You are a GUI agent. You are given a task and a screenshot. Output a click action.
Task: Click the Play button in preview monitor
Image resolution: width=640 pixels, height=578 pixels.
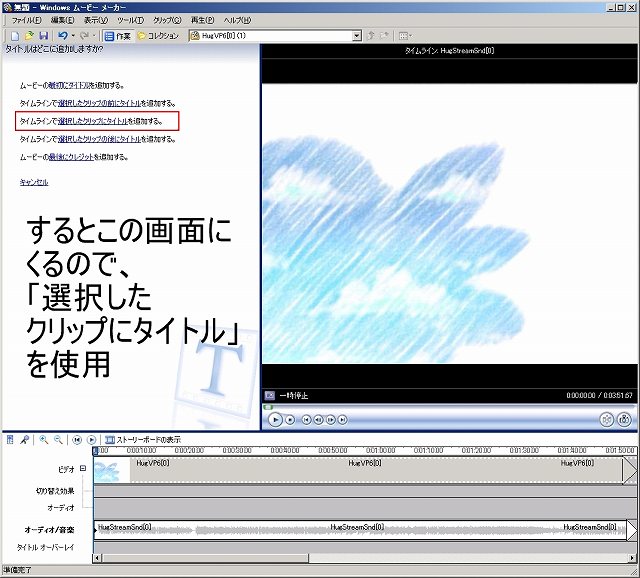click(x=275, y=419)
